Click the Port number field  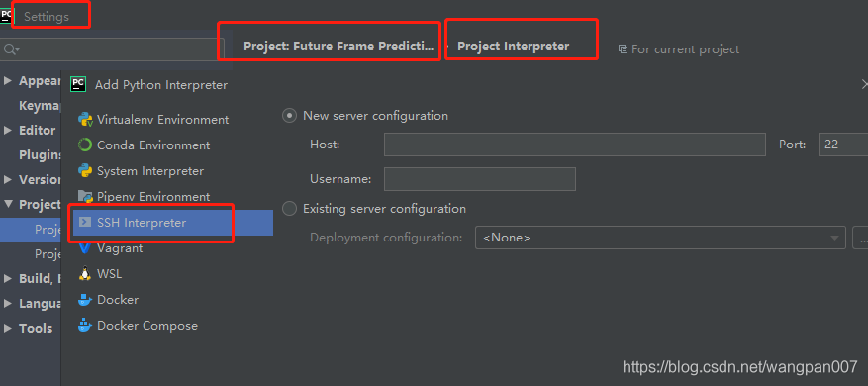pyautogui.click(x=843, y=145)
